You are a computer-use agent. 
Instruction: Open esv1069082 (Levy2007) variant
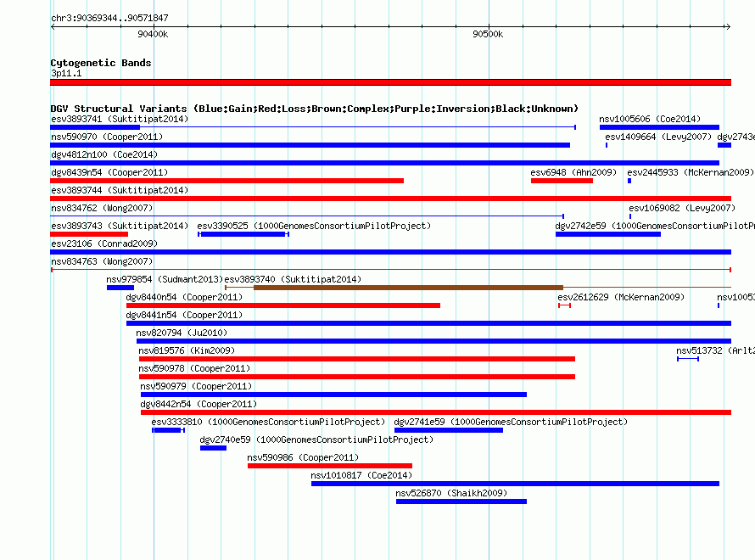(x=682, y=208)
